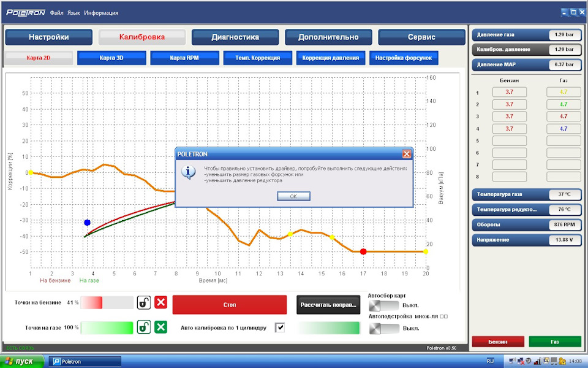
Task: Click the Напряжение 13.88 V value
Action: [564, 240]
